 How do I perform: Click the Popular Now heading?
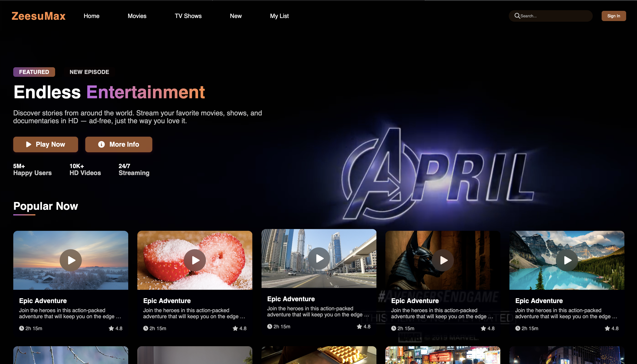pyautogui.click(x=46, y=206)
